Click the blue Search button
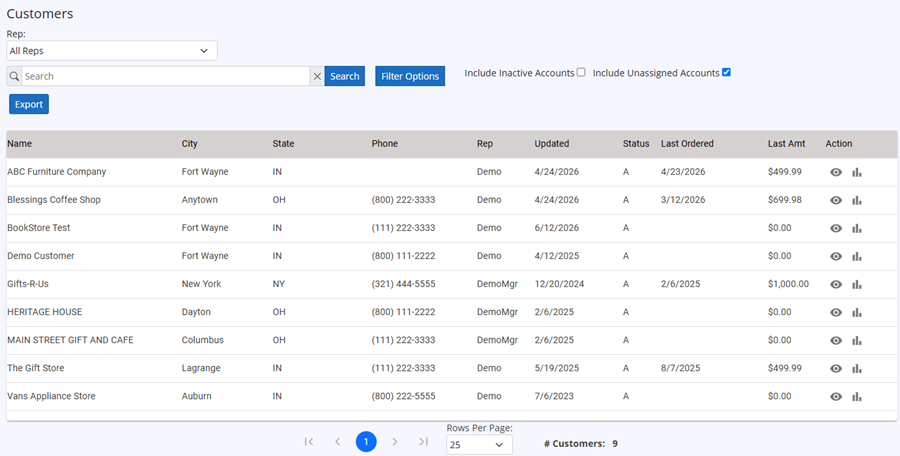Screen dimensions: 900x456 [344, 76]
